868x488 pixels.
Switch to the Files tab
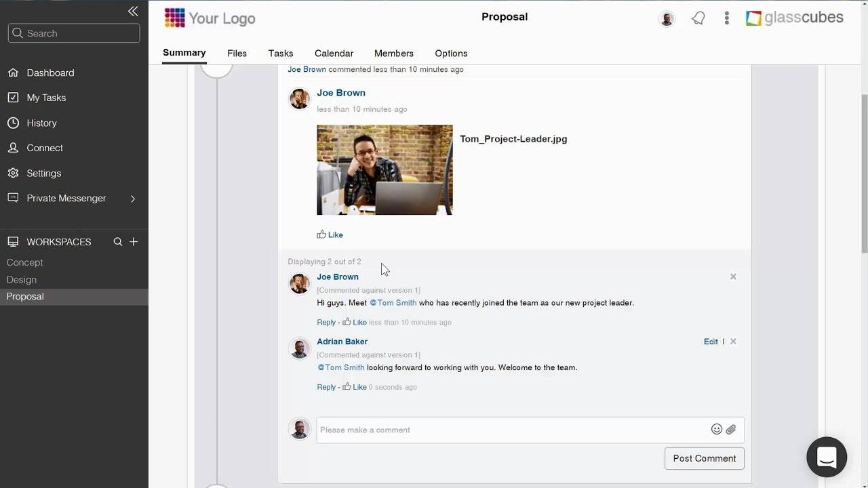[237, 54]
